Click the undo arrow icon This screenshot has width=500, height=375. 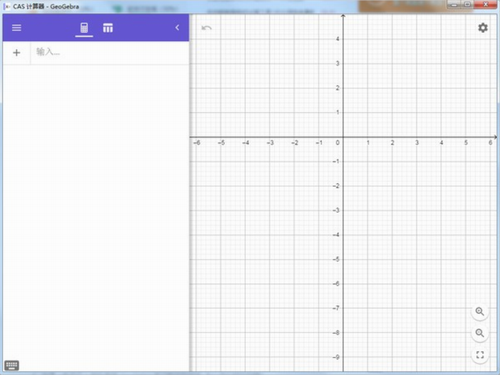tap(206, 28)
